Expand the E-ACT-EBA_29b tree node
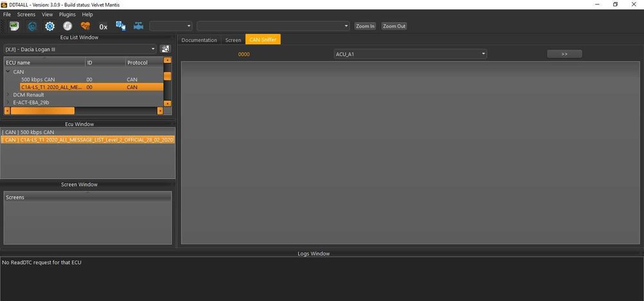The image size is (644, 301). [x=8, y=102]
